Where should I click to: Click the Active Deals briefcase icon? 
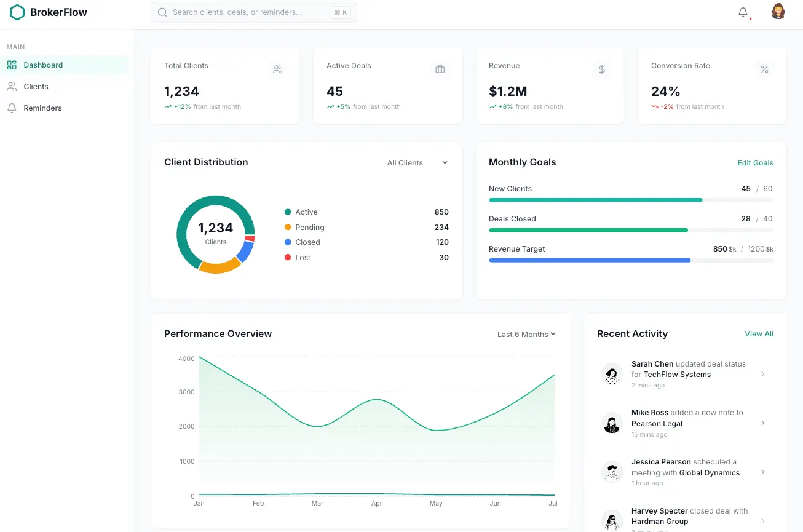tap(440, 69)
